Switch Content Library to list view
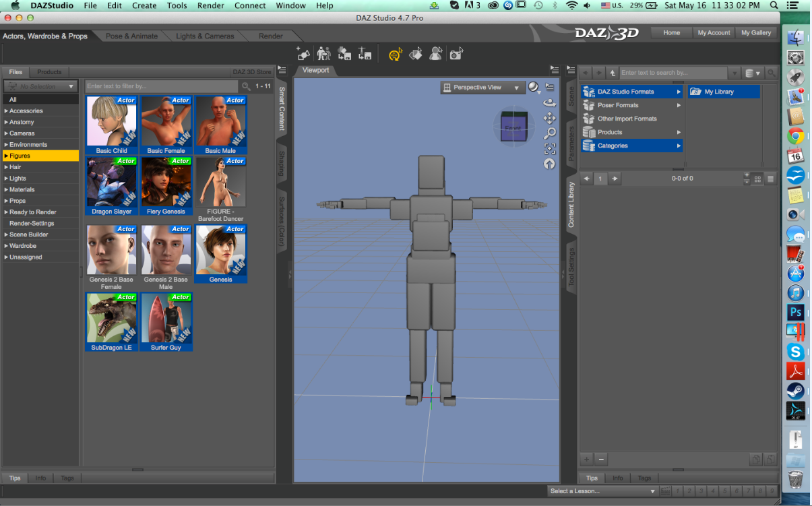 (771, 179)
